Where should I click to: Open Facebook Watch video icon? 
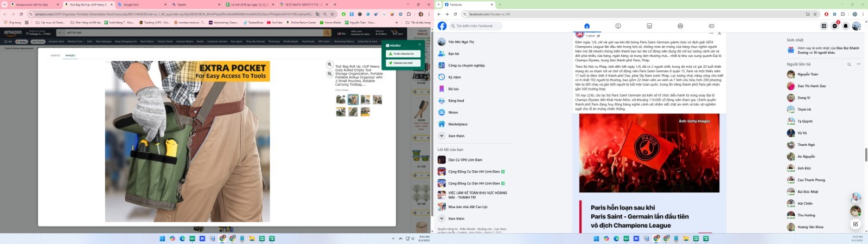[x=618, y=26]
